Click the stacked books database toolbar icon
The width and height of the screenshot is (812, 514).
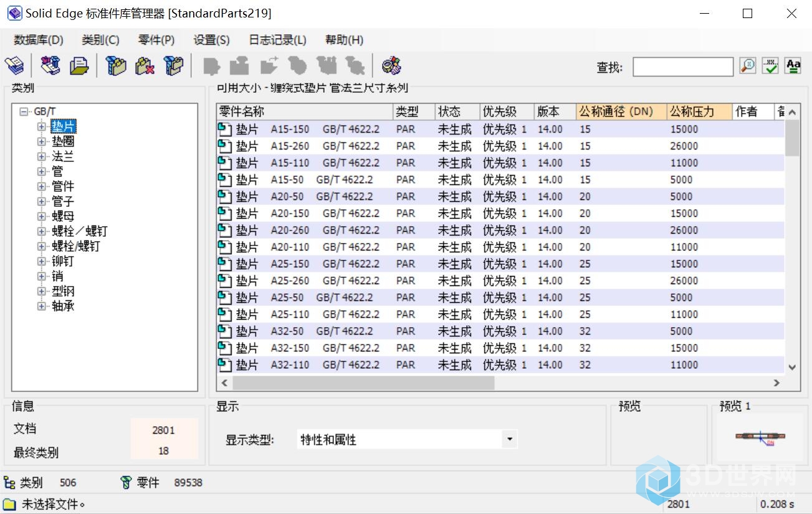click(x=14, y=65)
